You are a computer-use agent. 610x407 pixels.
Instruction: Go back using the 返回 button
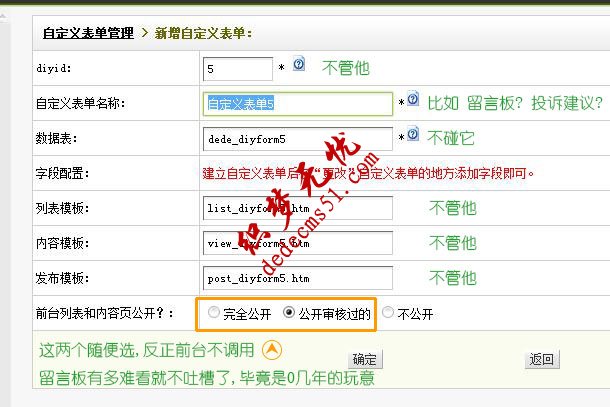pos(542,359)
